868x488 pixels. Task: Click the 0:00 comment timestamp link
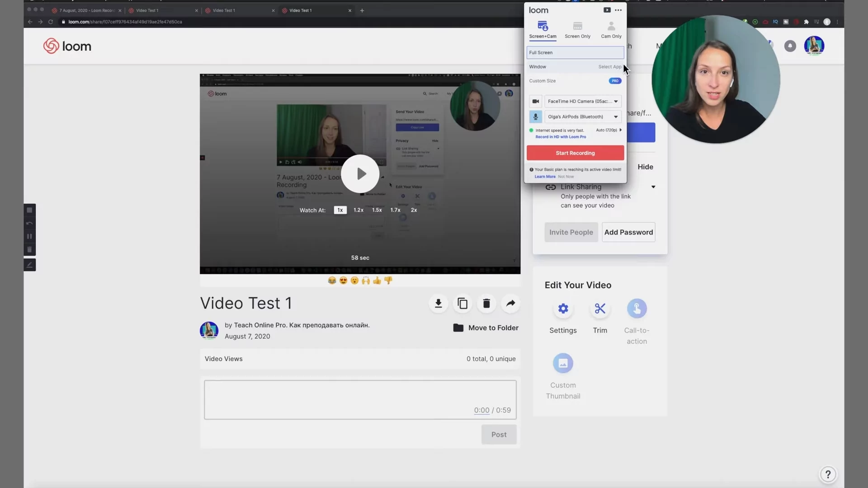[481, 410]
